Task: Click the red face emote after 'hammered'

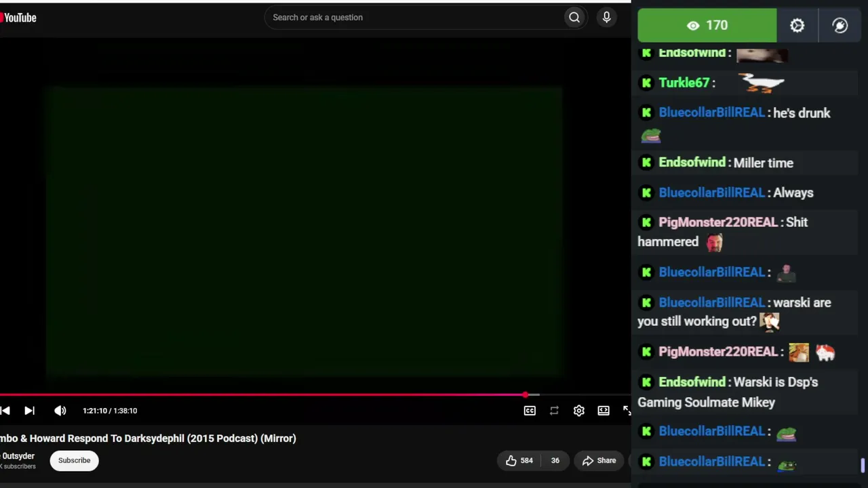Action: 714,242
